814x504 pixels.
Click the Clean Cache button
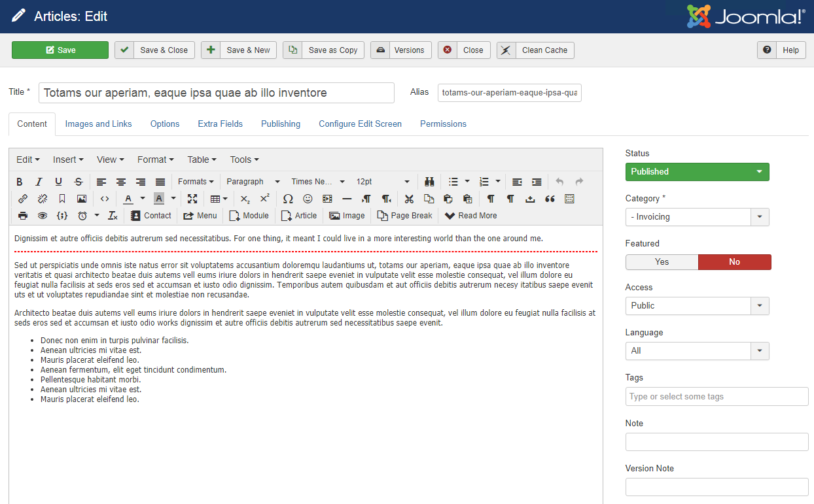[535, 50]
